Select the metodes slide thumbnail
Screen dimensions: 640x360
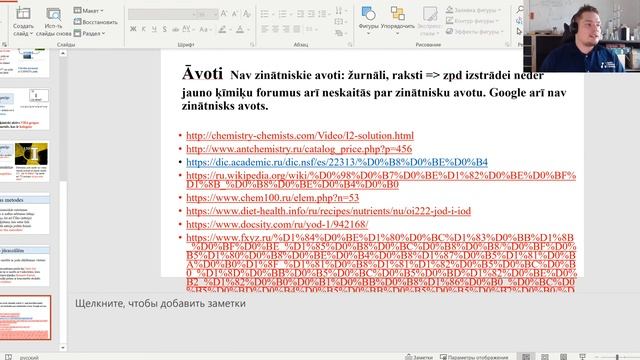pos(24,213)
